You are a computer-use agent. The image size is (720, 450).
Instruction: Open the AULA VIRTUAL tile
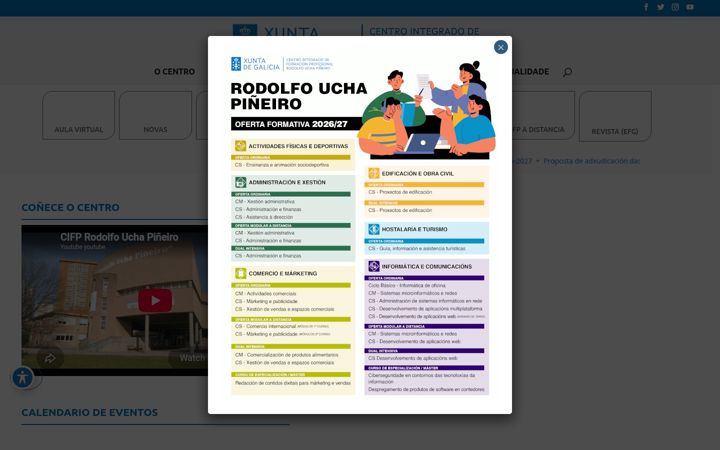click(x=79, y=115)
